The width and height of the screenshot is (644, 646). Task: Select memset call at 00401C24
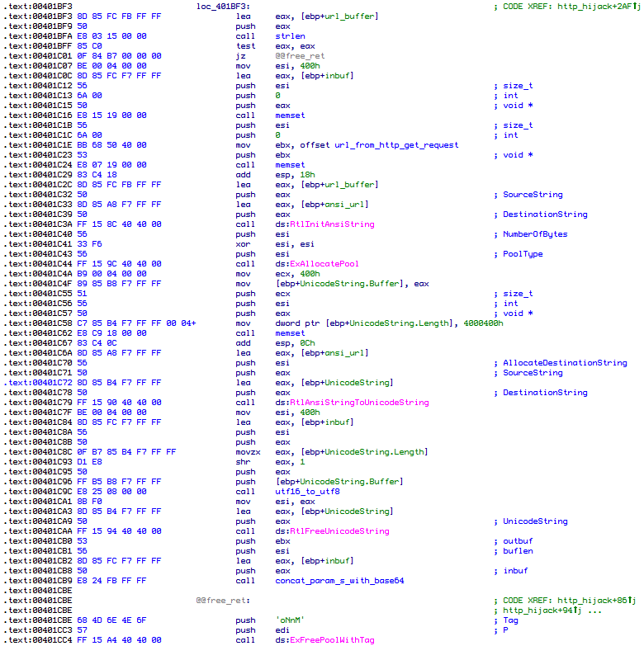(x=290, y=165)
